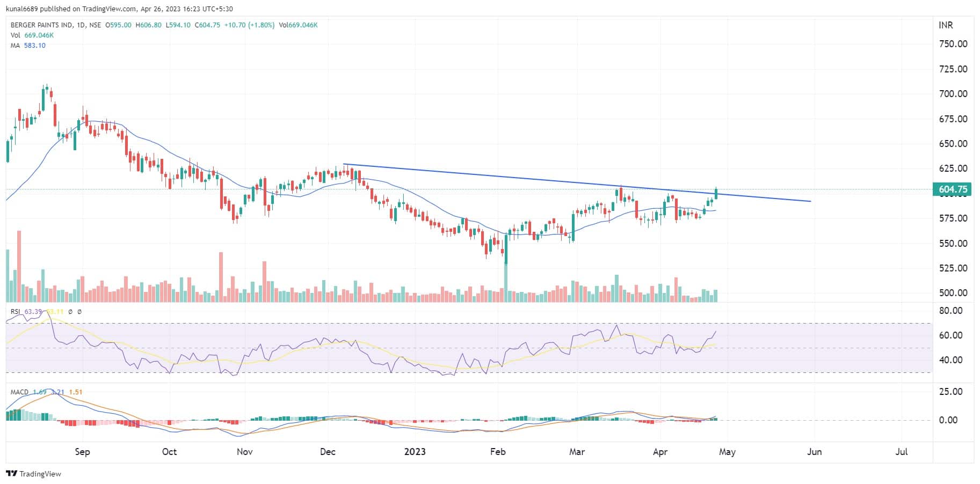The height and width of the screenshot is (484, 980).
Task: Click the MACD histogram's latest green bar
Action: pos(715,419)
